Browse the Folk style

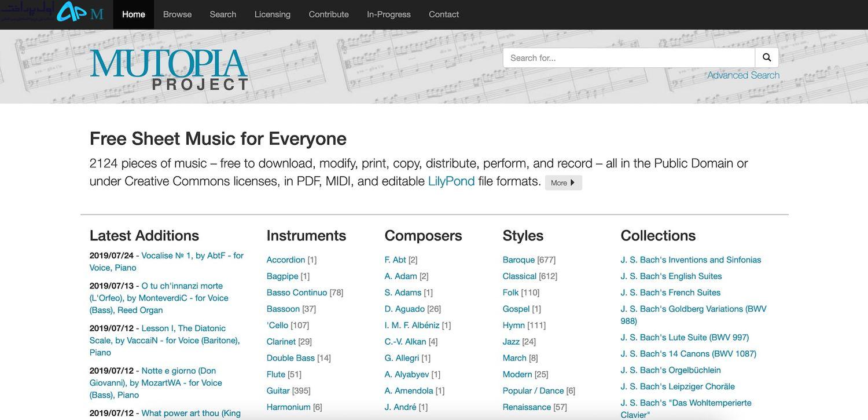pyautogui.click(x=510, y=293)
